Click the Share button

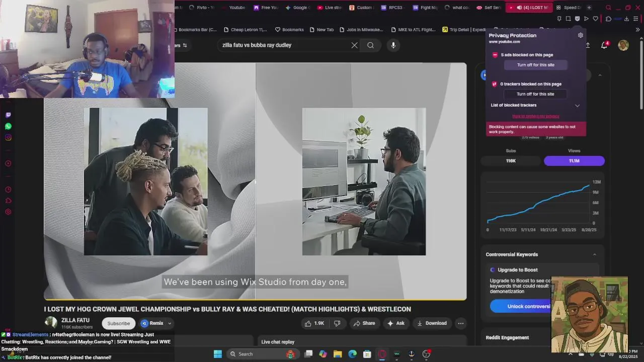click(364, 323)
